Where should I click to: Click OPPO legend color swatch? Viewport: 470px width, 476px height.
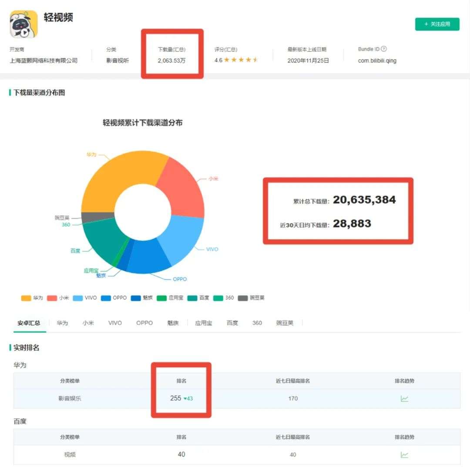tap(106, 298)
